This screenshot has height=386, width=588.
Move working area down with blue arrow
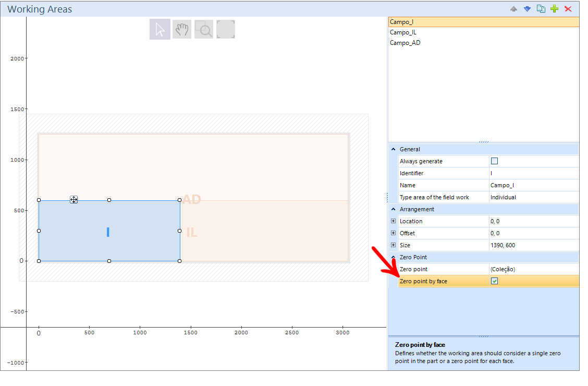point(527,9)
